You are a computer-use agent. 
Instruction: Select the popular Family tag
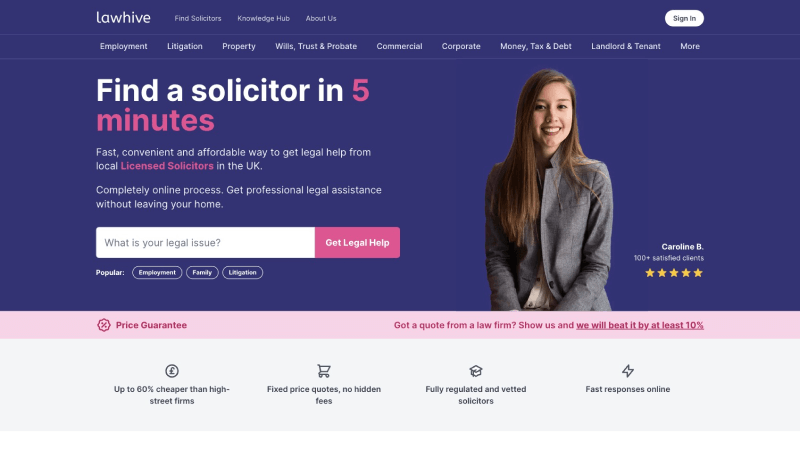coord(202,272)
